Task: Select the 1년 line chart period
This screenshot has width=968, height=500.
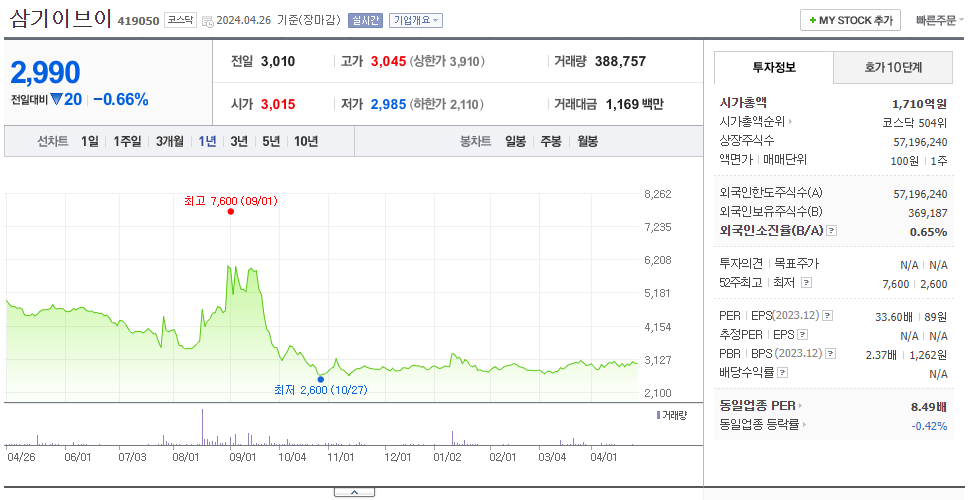Action: (207, 141)
